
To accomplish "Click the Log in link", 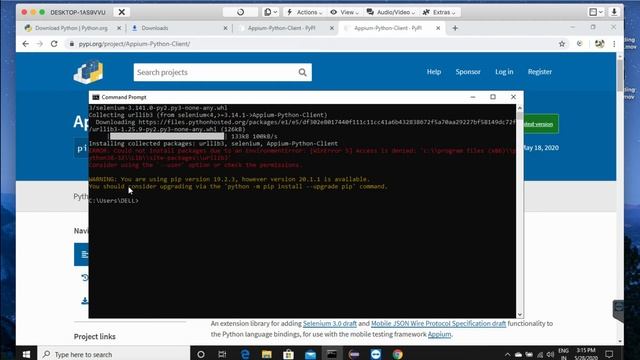I will pos(504,72).
